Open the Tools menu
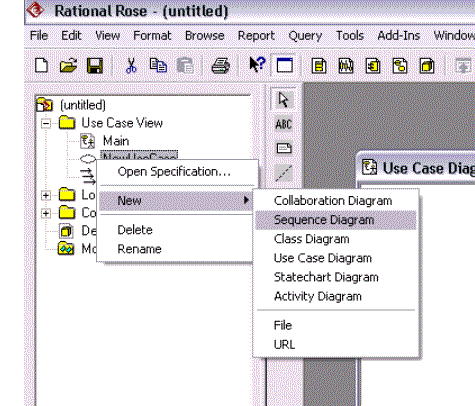 (x=350, y=35)
